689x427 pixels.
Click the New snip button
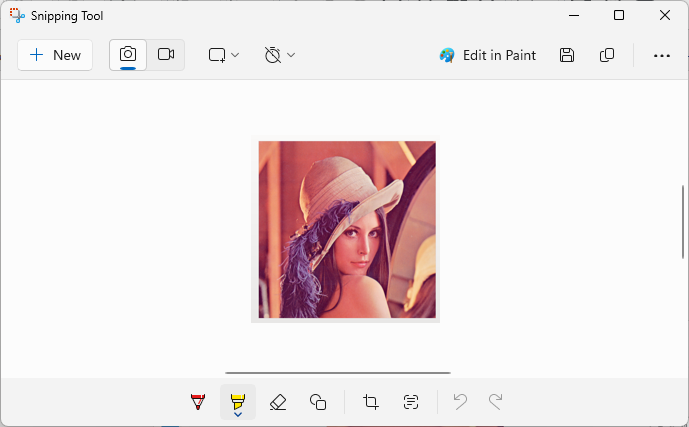pyautogui.click(x=55, y=55)
